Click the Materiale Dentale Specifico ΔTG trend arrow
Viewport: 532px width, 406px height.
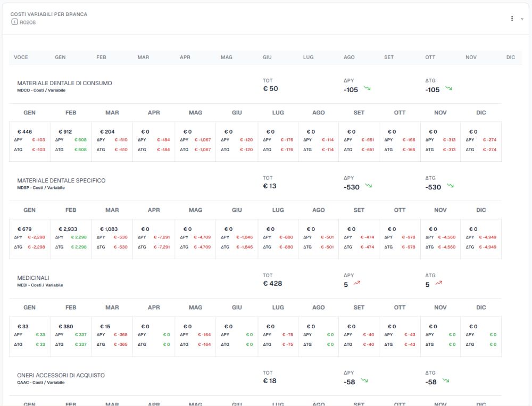pos(450,186)
